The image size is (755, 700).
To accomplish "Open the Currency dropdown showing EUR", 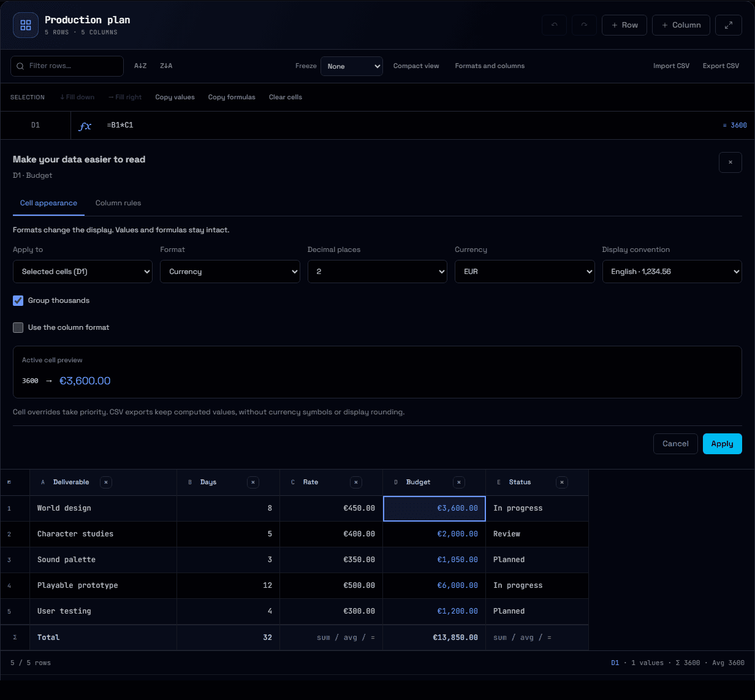I will (525, 272).
